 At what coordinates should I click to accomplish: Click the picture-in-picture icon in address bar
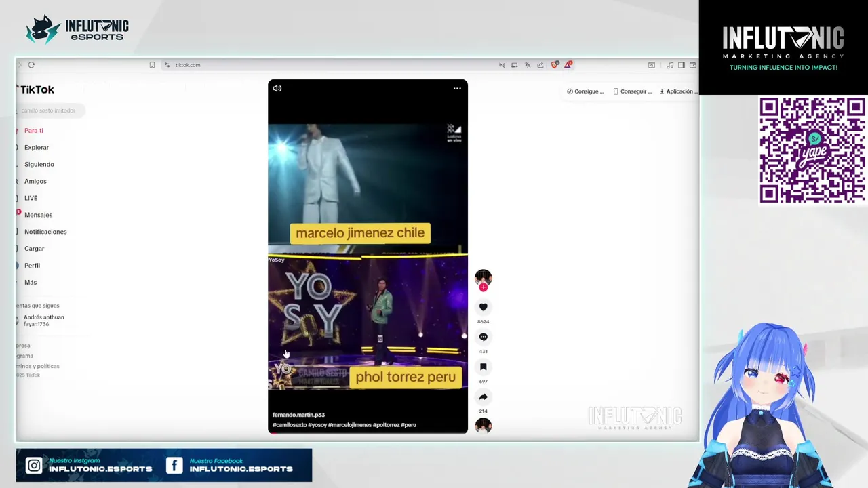coord(514,65)
